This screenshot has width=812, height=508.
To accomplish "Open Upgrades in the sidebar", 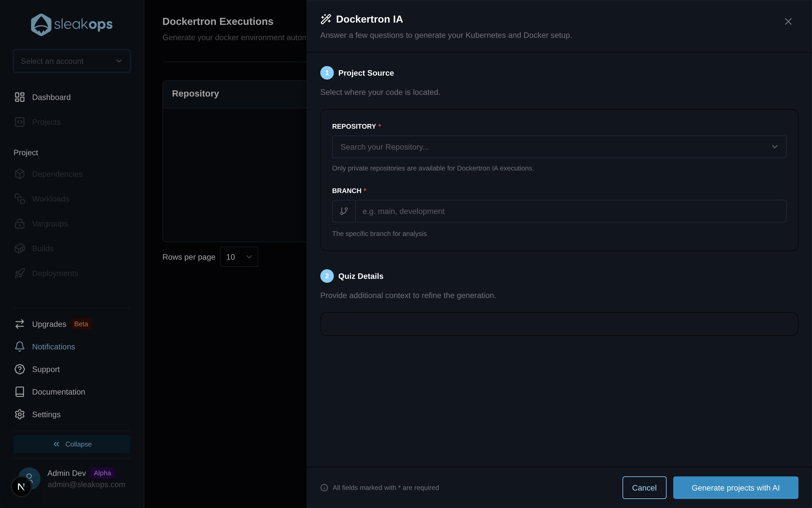I will tap(72, 324).
